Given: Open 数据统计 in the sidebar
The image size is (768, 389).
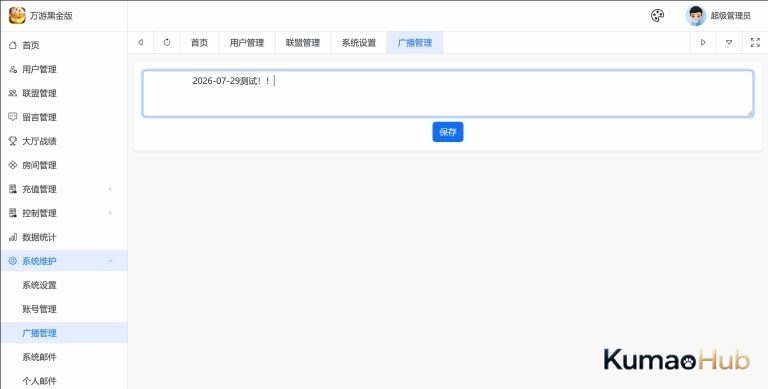Looking at the screenshot, I should [x=64, y=237].
